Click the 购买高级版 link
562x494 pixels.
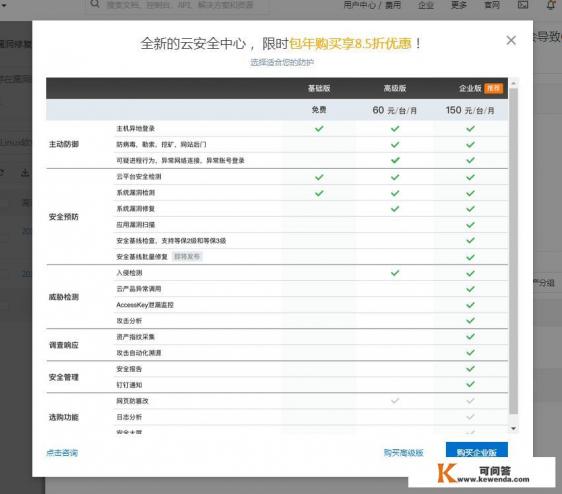(x=404, y=452)
